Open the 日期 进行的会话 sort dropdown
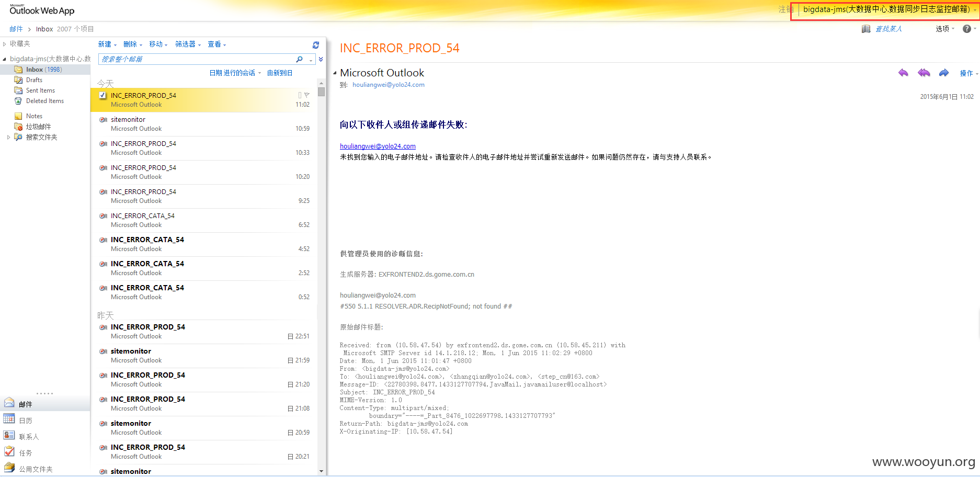The height and width of the screenshot is (477, 980). [235, 73]
